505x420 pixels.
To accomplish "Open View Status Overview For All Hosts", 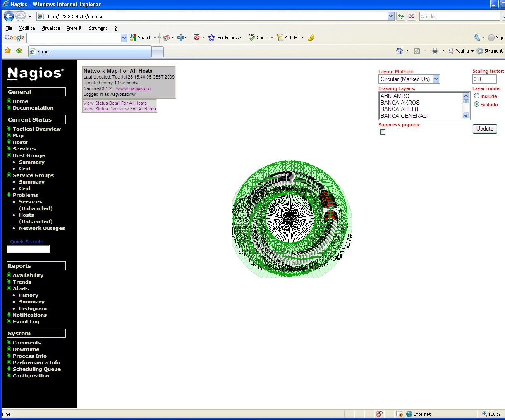I will 120,109.
